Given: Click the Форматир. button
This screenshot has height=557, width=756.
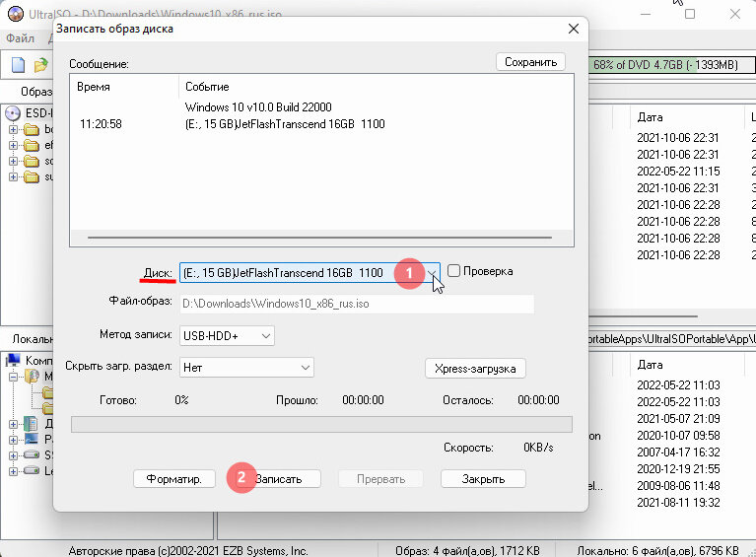Looking at the screenshot, I should 174,479.
